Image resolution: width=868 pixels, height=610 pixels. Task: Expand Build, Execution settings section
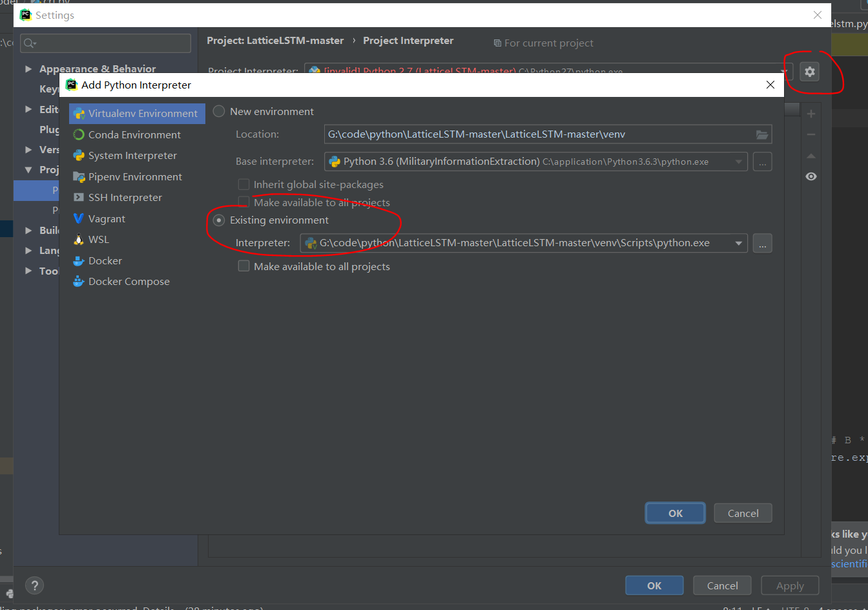pyautogui.click(x=28, y=230)
